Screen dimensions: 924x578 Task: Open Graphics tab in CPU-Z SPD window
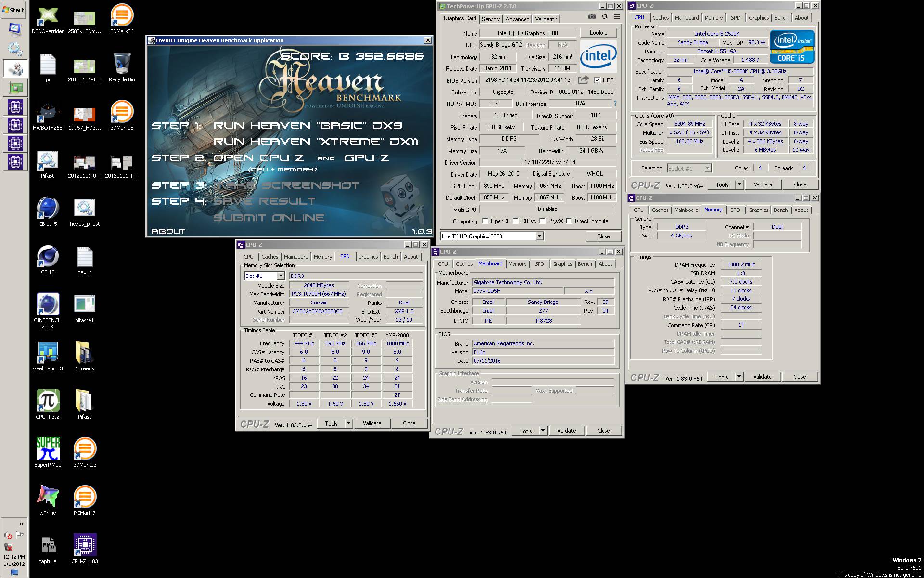pyautogui.click(x=368, y=257)
